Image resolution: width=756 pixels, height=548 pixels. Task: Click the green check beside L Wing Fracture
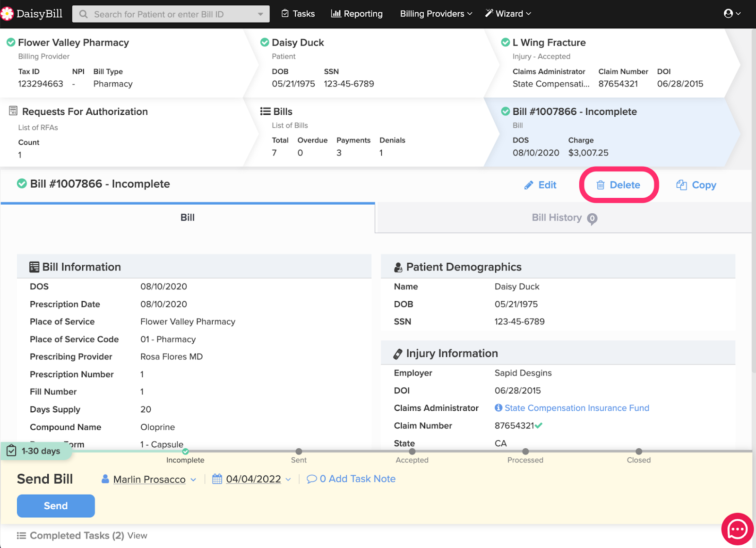click(506, 43)
